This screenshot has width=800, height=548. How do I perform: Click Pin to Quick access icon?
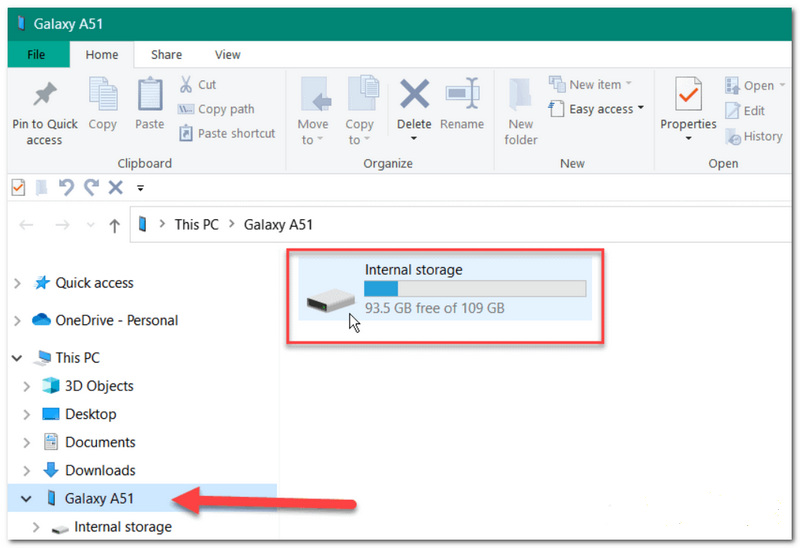click(45, 94)
